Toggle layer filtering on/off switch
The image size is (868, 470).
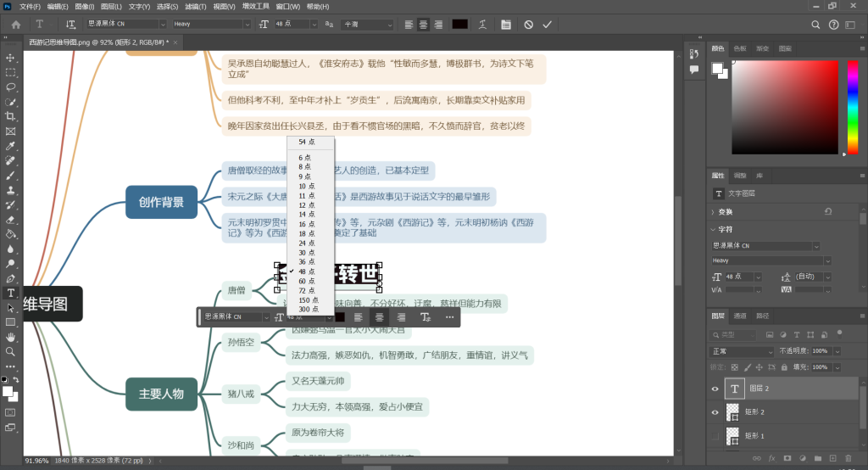point(839,333)
